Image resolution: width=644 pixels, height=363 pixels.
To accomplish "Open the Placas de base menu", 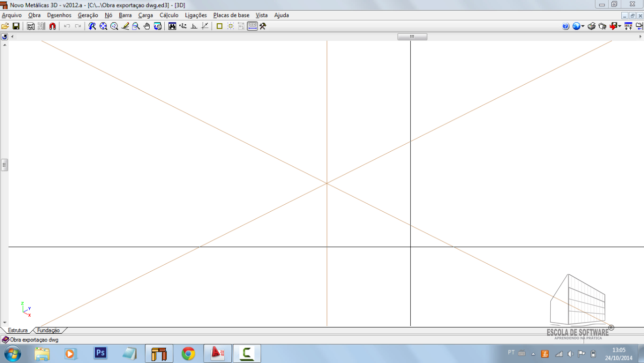I will (231, 15).
